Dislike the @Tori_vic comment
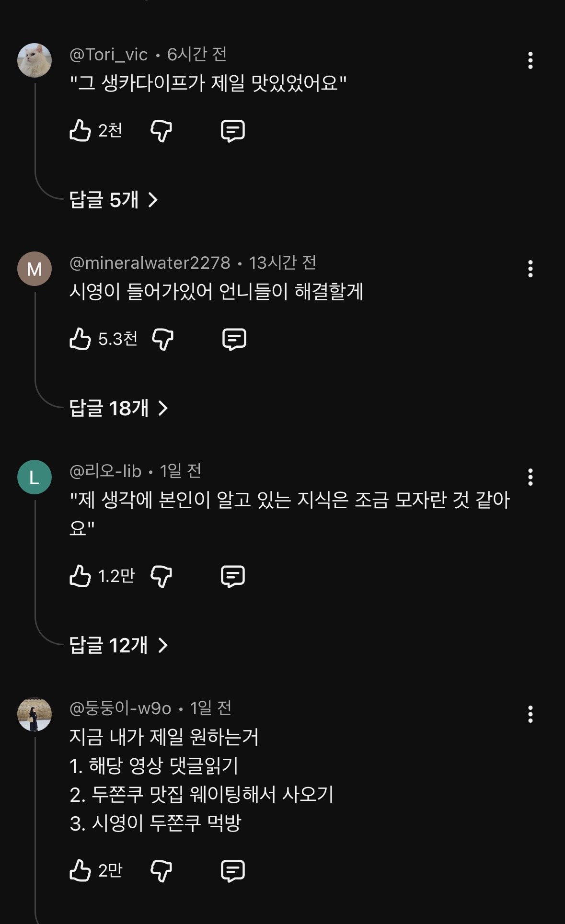The image size is (565, 924). pos(161,130)
